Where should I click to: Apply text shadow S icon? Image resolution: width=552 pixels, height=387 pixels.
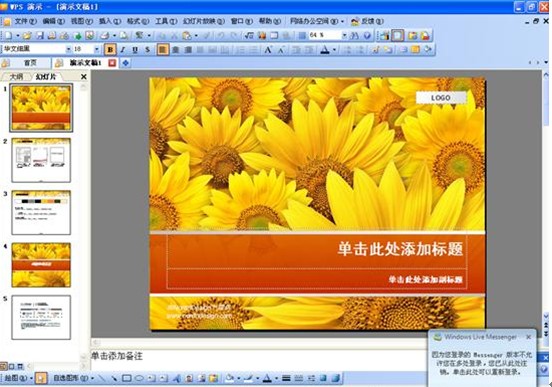147,50
